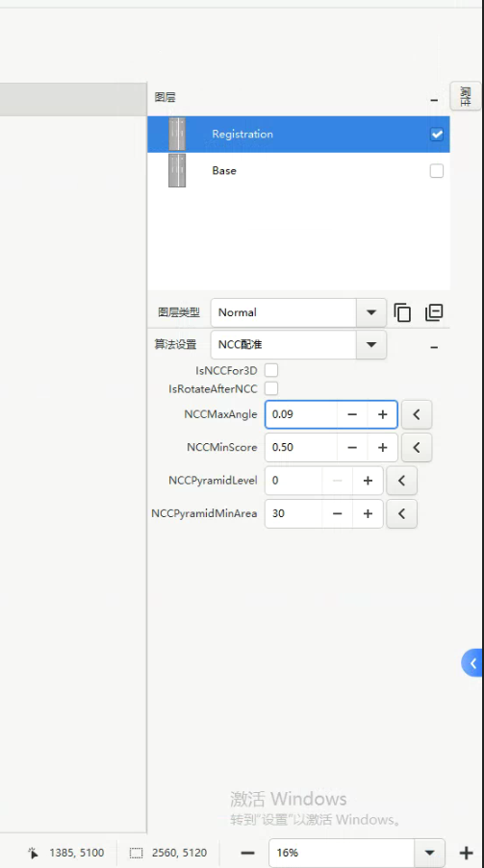Viewport: 484px width, 868px height.
Task: Switch to the vertical side tab
Action: 465,96
